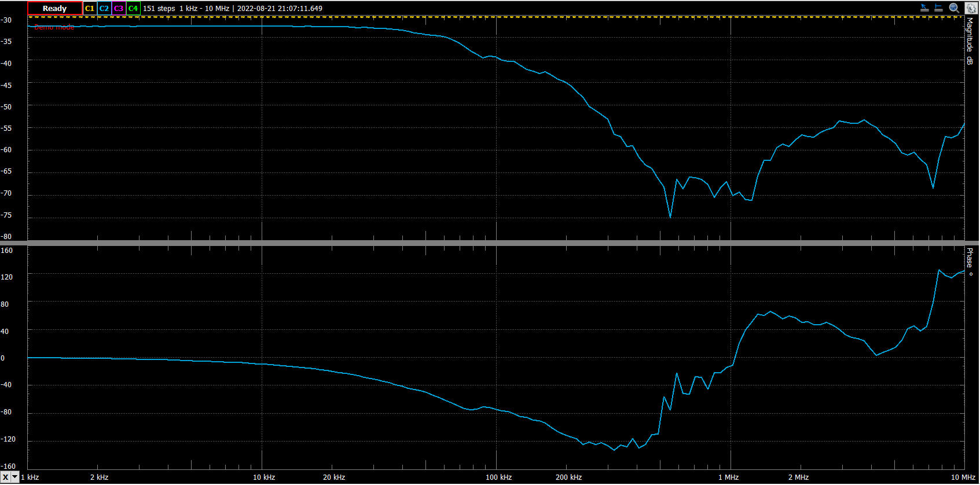980x485 pixels.
Task: Select the arrow cursor ruler icon
Action: (x=924, y=8)
